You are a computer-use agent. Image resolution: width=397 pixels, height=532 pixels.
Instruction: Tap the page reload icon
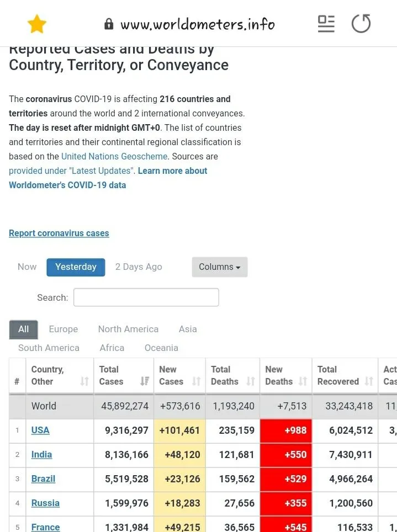click(361, 24)
